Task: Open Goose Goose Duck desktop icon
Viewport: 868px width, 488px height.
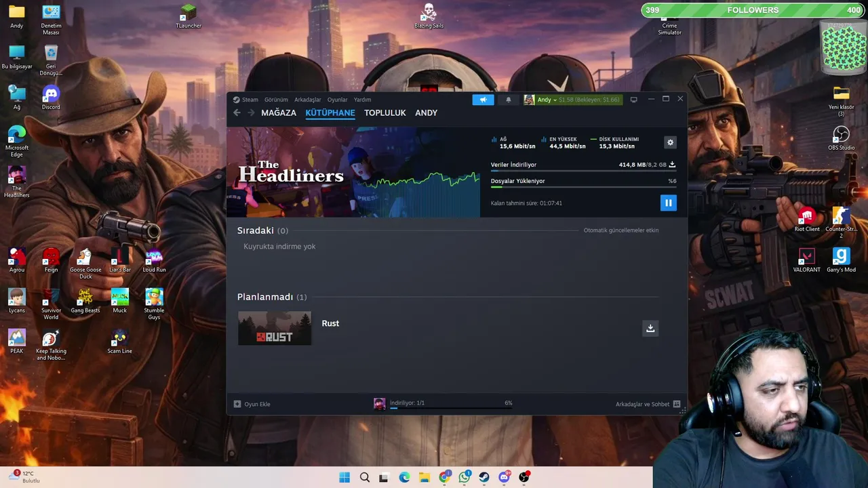Action: tap(85, 263)
